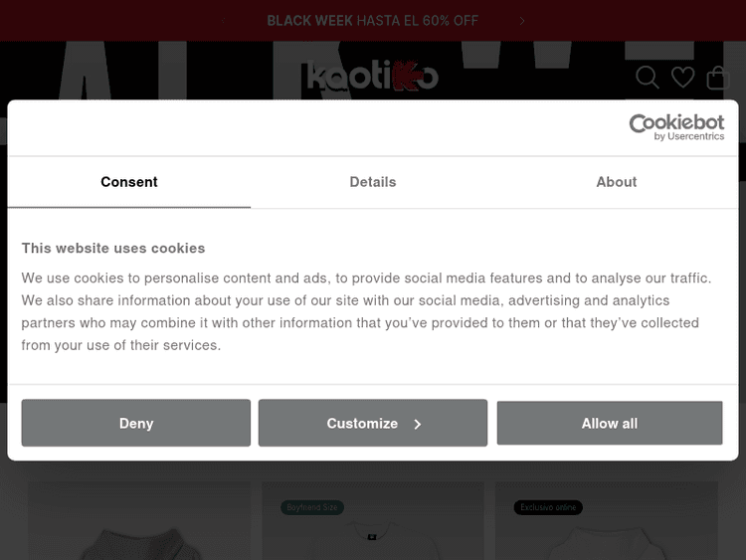Click the Kaotiko logo

coord(372,77)
